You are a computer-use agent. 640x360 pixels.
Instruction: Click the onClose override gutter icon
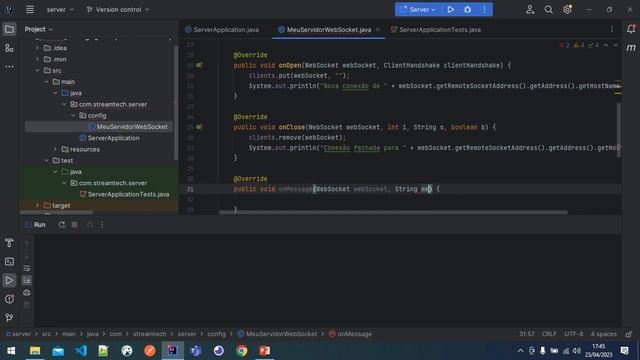[199, 127]
